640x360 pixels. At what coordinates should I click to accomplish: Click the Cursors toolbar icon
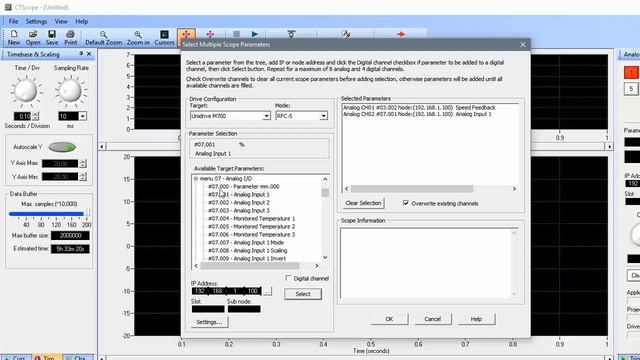[x=164, y=34]
